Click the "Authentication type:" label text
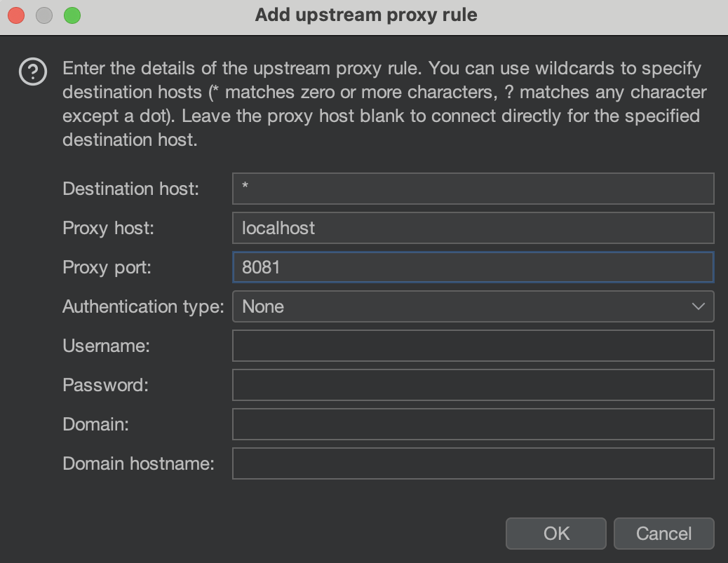The width and height of the screenshot is (728, 563). click(x=143, y=306)
